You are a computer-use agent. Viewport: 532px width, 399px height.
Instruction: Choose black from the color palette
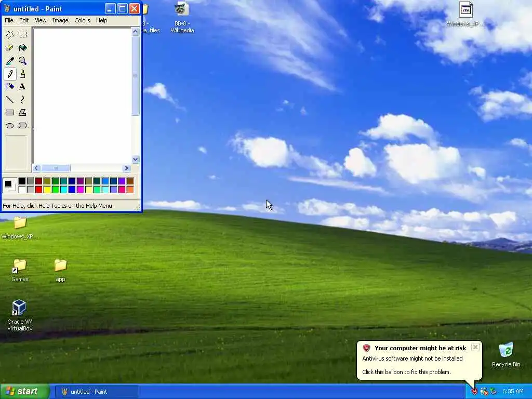[x=22, y=181]
